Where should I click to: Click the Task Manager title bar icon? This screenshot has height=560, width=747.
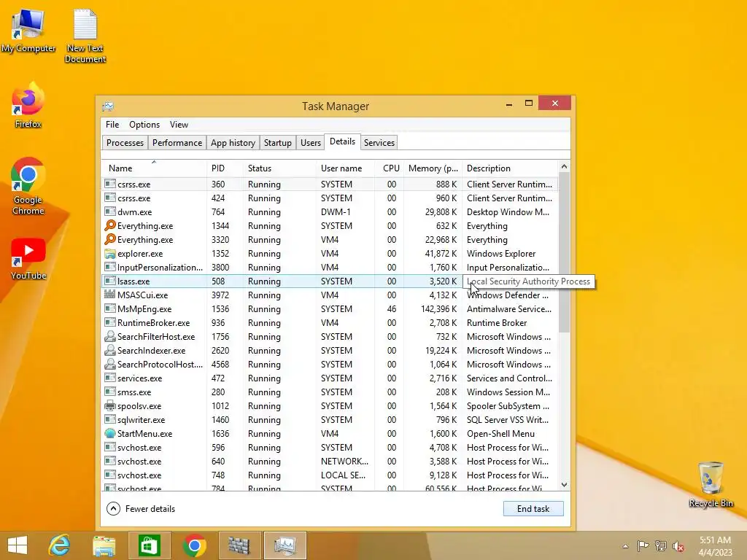point(108,106)
